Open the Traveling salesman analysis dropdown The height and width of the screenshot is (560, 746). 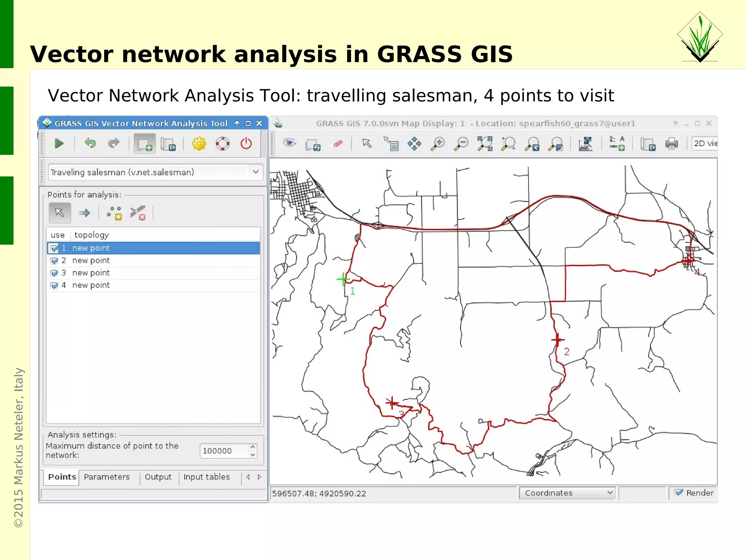pyautogui.click(x=256, y=172)
